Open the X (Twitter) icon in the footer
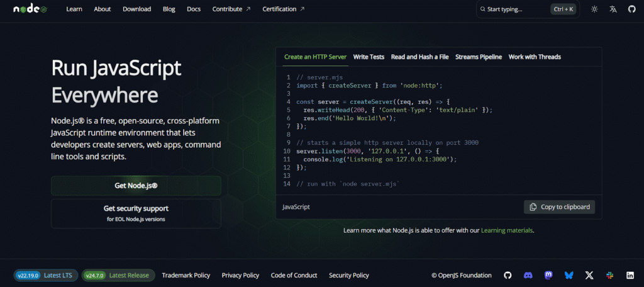644x287 pixels. click(589, 275)
